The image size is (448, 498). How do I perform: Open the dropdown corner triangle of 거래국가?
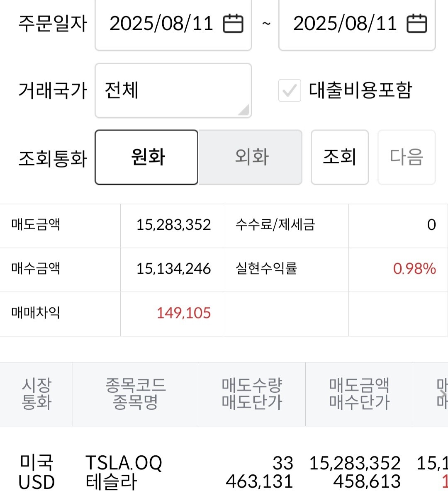point(243,109)
